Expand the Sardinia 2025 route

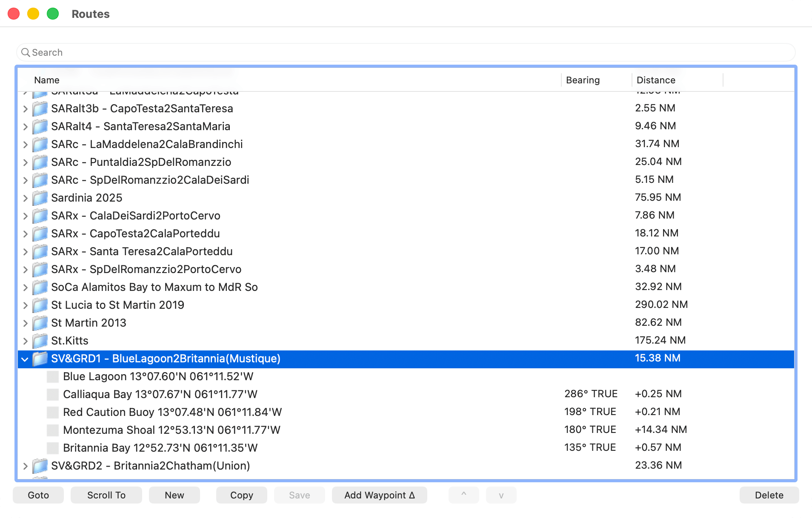(25, 198)
